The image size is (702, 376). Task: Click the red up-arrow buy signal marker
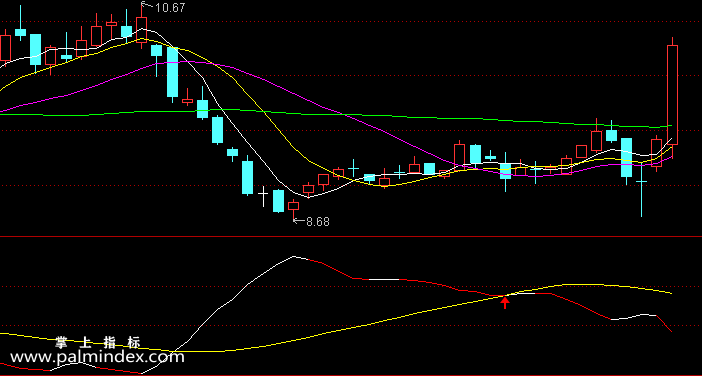pos(505,303)
